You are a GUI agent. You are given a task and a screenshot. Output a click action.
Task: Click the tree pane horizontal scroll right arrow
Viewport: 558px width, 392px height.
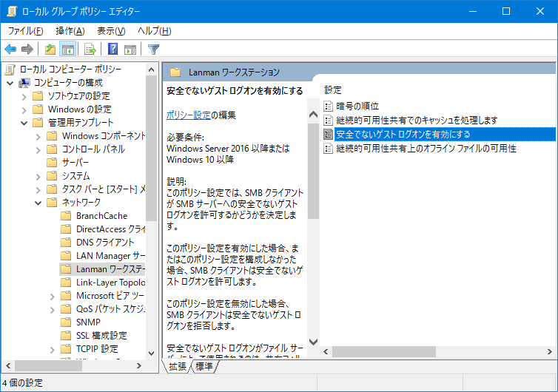139,365
